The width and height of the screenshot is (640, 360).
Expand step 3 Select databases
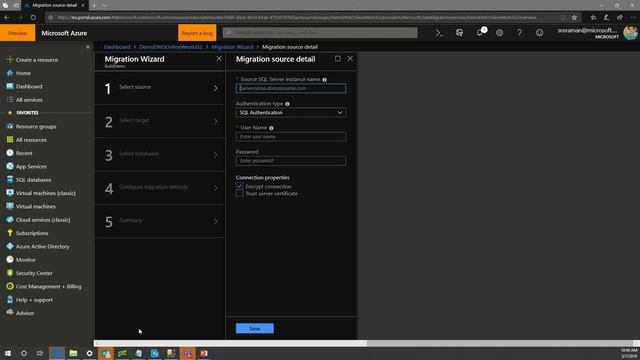pyautogui.click(x=160, y=155)
